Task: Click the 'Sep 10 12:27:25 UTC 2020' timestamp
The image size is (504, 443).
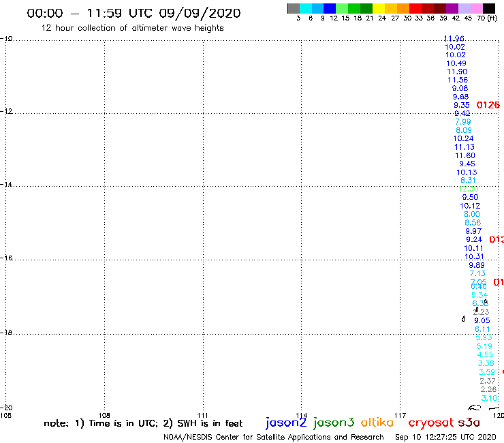Action: click(445, 438)
